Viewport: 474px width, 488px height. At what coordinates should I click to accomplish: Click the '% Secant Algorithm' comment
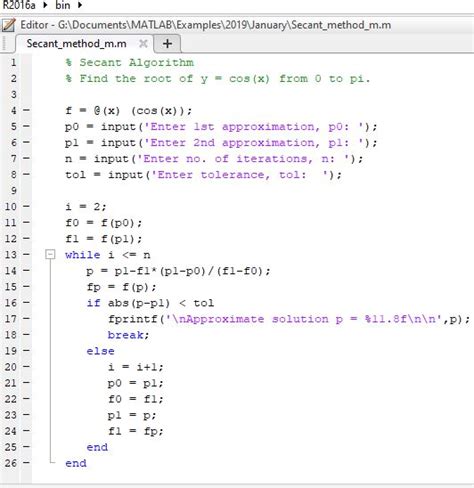[x=130, y=62]
